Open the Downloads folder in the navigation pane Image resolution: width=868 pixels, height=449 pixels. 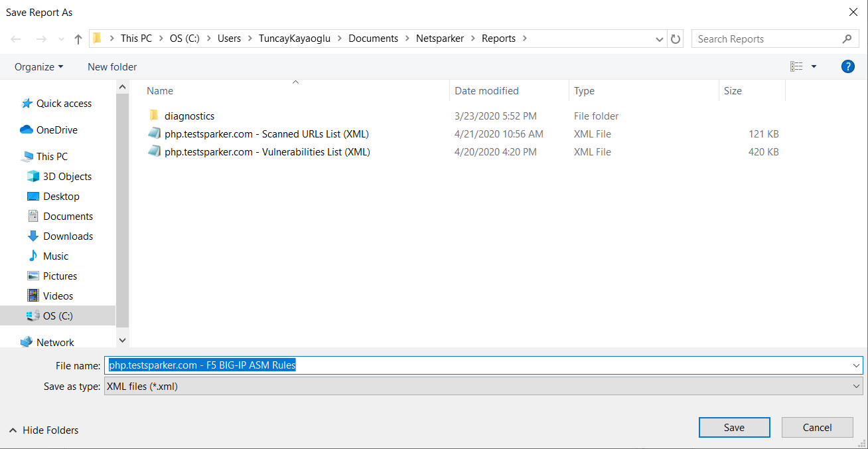click(66, 236)
